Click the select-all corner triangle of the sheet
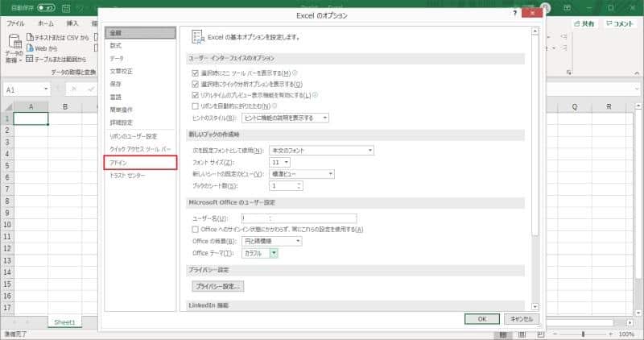 [8, 107]
